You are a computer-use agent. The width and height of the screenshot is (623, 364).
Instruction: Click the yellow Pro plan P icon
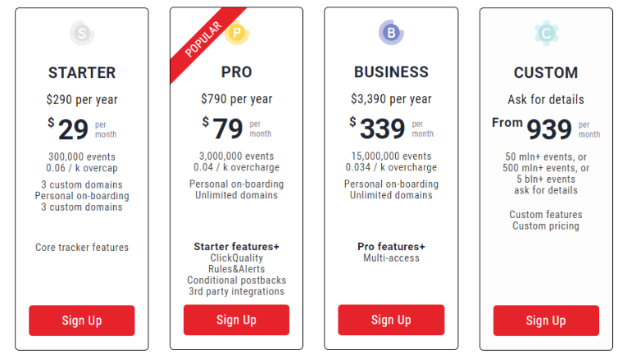tap(237, 33)
